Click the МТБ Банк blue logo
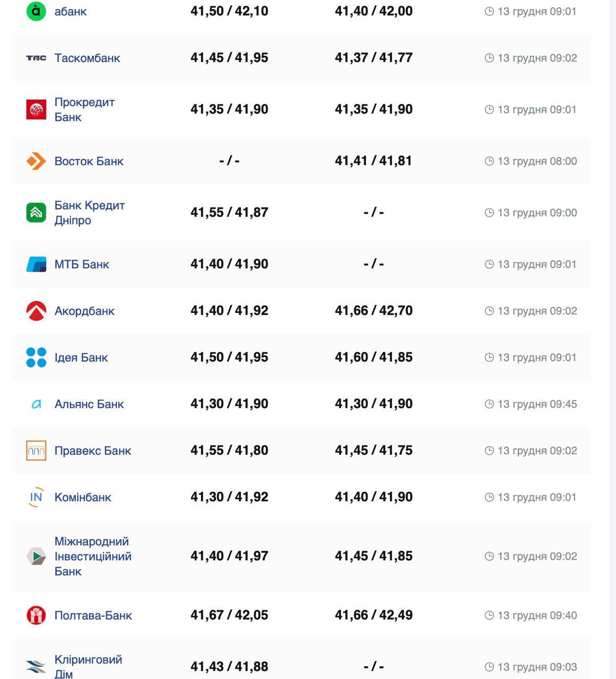Viewport: 616px width, 679px height. [x=36, y=264]
